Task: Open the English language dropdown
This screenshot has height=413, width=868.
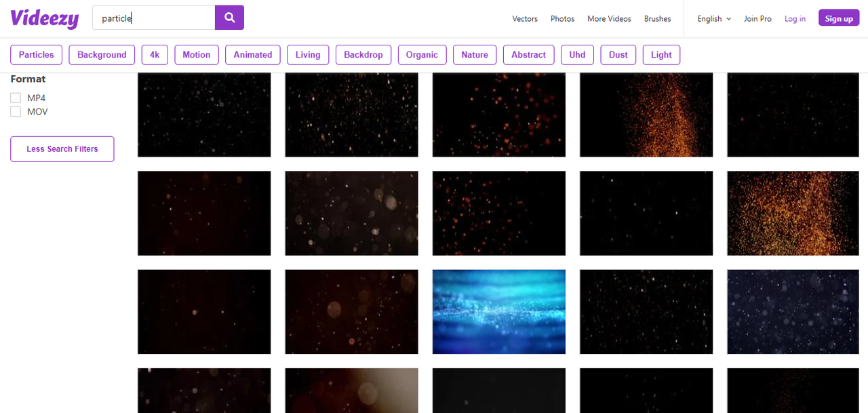Action: click(x=714, y=19)
